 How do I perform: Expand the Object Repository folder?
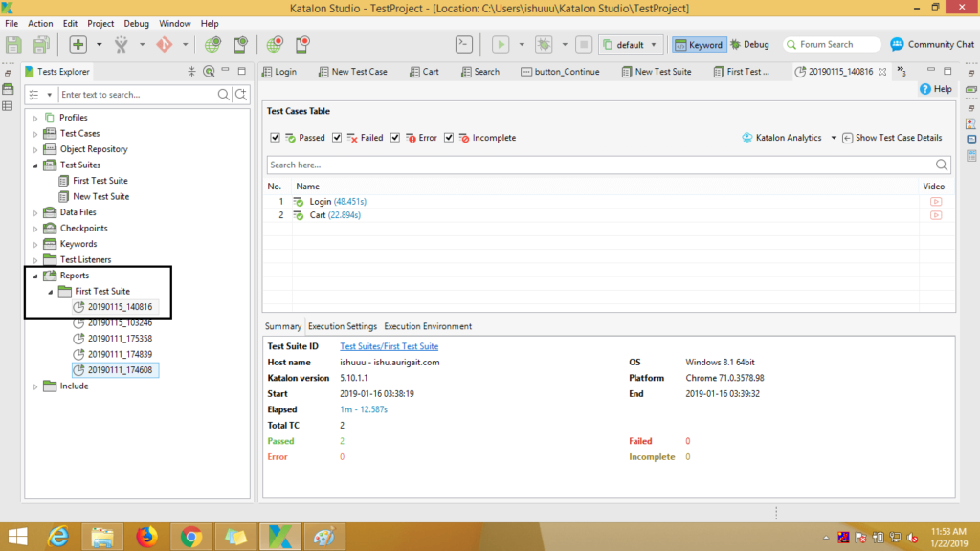(x=35, y=150)
